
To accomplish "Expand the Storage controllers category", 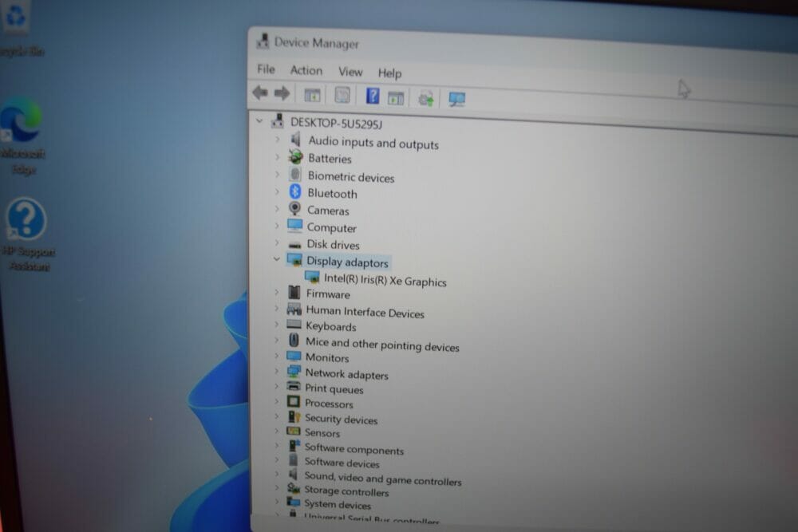I will point(276,487).
